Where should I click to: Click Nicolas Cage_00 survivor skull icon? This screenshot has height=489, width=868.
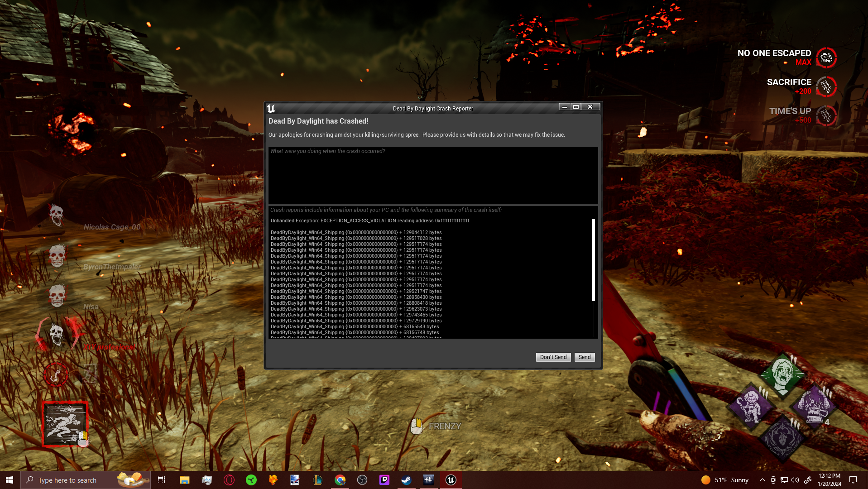(57, 215)
